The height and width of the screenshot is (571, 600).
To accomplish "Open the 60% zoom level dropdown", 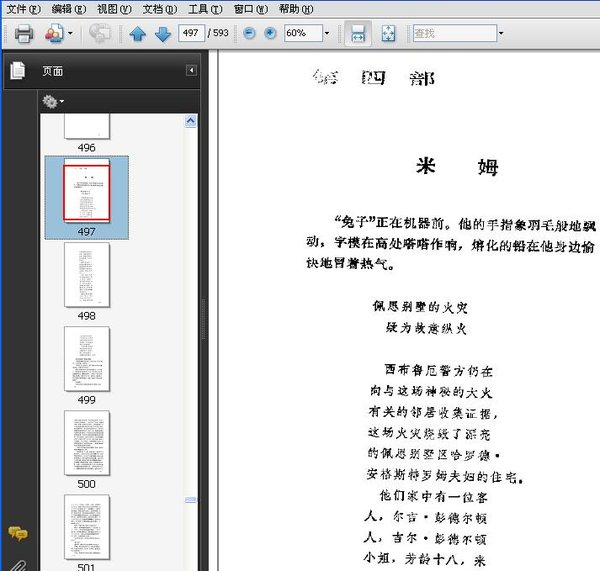I will click(x=326, y=34).
